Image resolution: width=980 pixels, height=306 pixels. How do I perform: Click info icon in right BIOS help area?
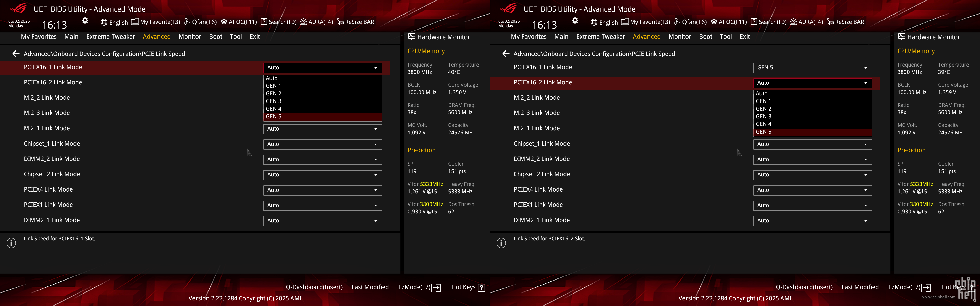click(501, 243)
